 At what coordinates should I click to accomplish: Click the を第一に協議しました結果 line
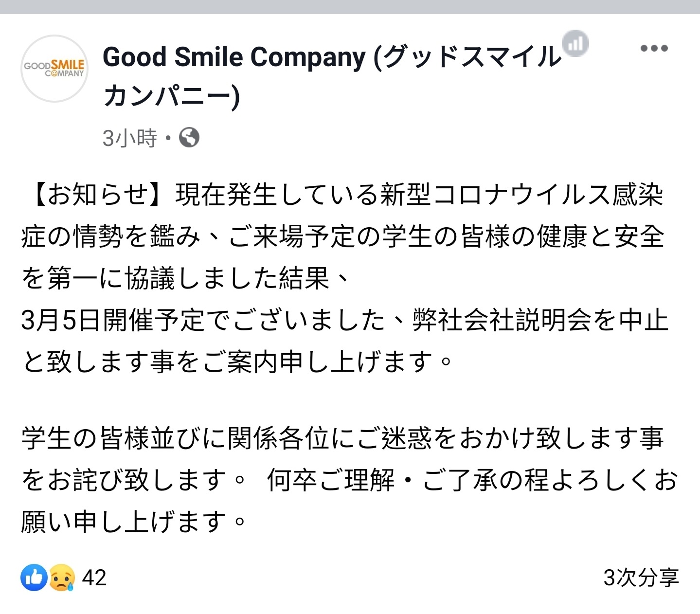[x=185, y=279]
